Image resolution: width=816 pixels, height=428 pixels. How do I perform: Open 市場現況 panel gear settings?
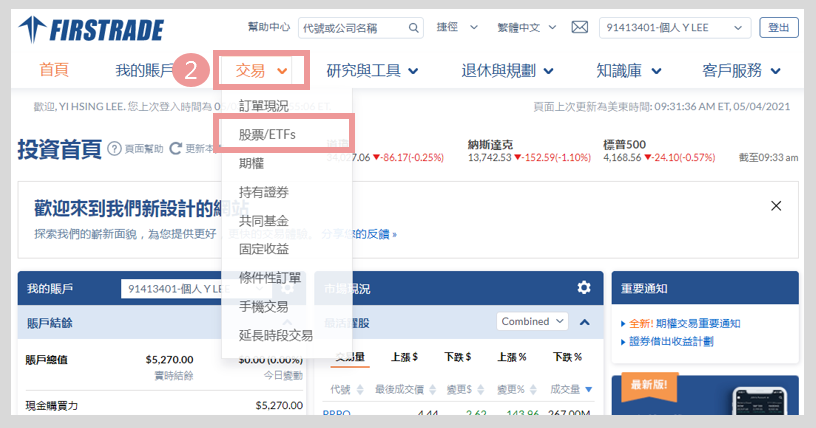(584, 287)
